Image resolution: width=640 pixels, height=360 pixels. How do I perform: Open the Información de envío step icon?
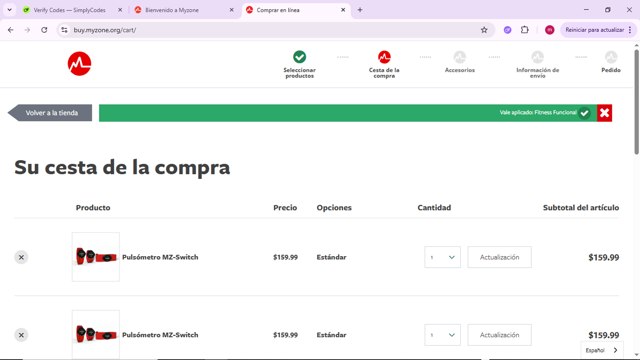point(538,57)
